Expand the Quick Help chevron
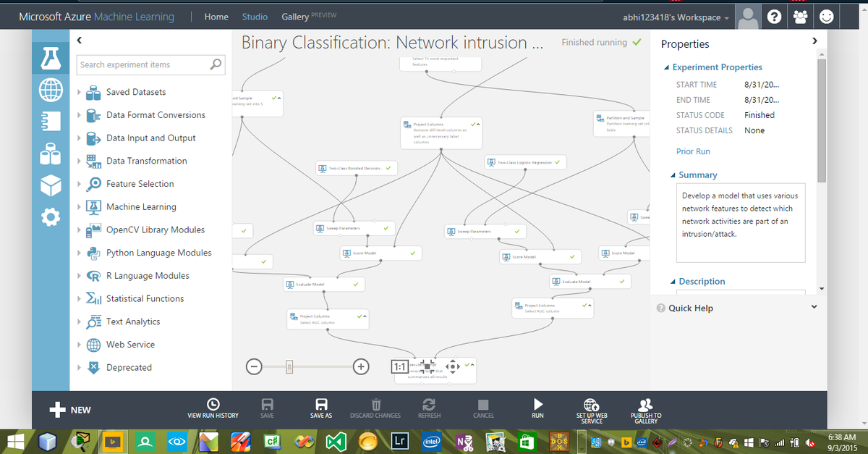868x454 pixels. [814, 308]
